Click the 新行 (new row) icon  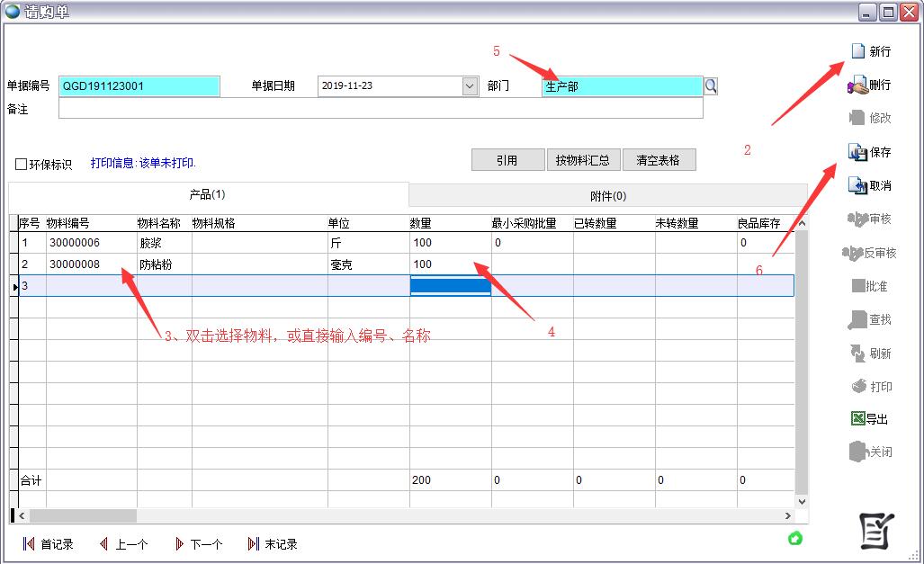click(x=857, y=51)
